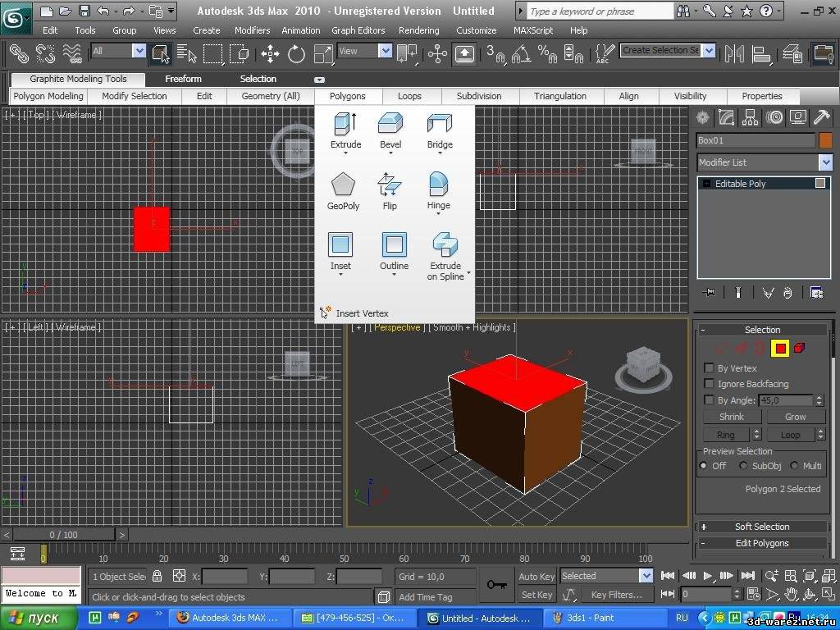Open the Create command panel tab

[x=703, y=117]
